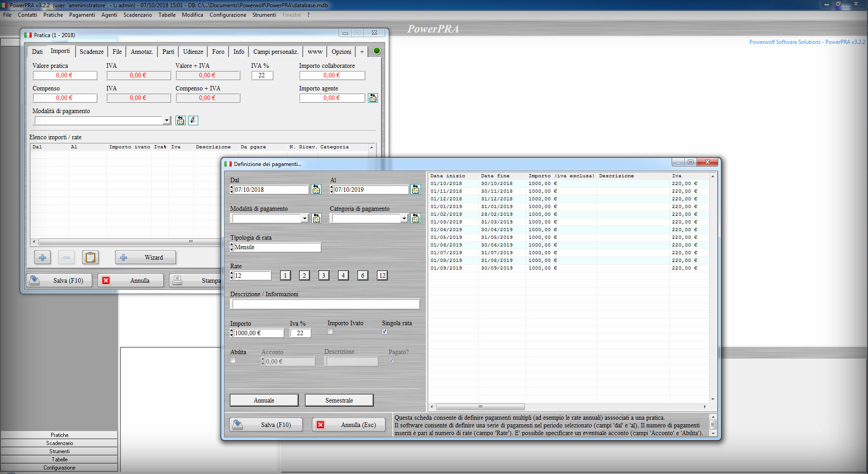
Task: Open Configurazione menu
Action: tap(228, 15)
